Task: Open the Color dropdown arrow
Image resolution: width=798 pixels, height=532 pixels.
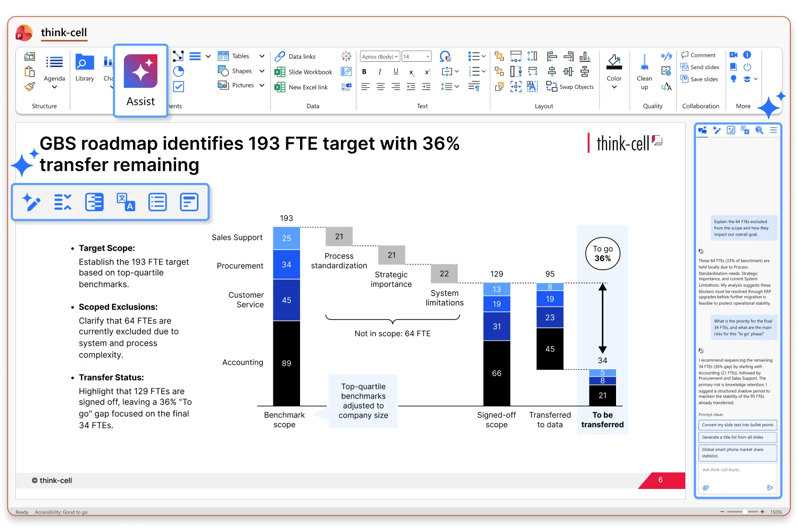Action: point(614,87)
